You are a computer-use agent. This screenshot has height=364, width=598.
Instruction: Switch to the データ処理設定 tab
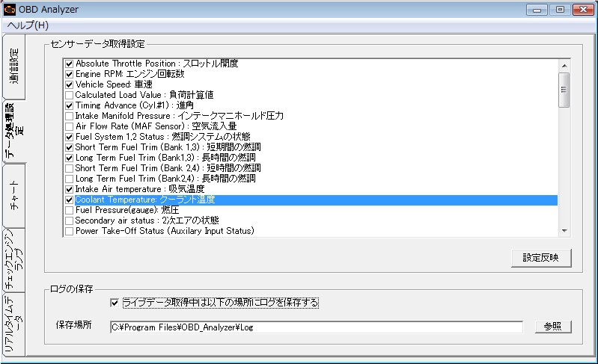[x=14, y=131]
